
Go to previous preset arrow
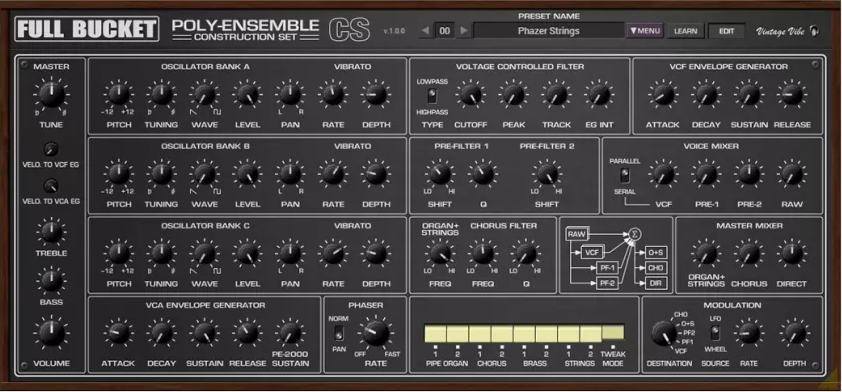tap(425, 31)
